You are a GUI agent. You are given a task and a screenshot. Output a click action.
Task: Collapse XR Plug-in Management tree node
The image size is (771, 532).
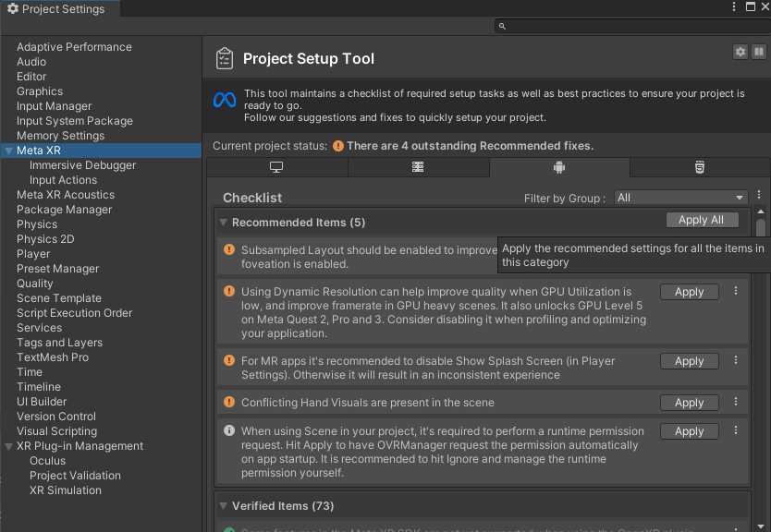(x=8, y=446)
